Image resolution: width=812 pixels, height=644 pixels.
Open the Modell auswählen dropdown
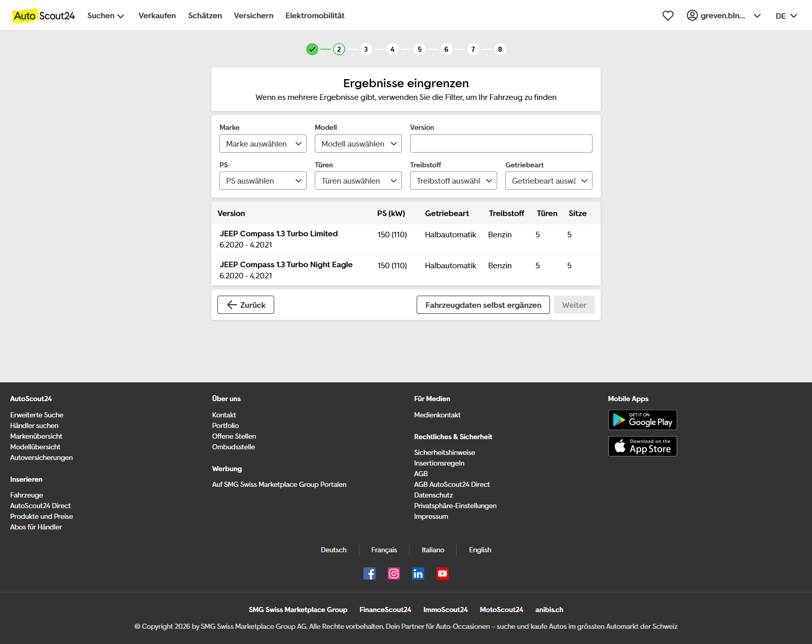358,144
